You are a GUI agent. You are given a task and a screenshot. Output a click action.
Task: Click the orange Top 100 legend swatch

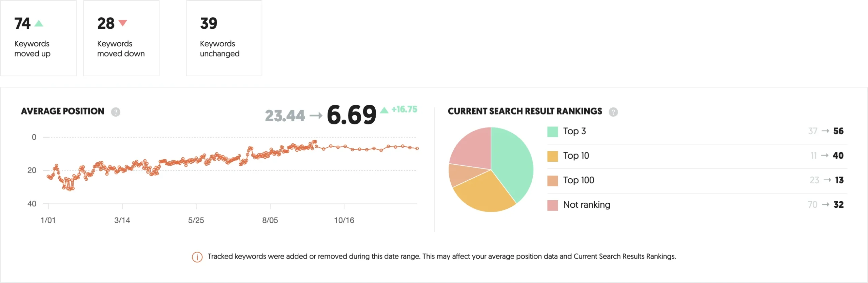pyautogui.click(x=552, y=181)
